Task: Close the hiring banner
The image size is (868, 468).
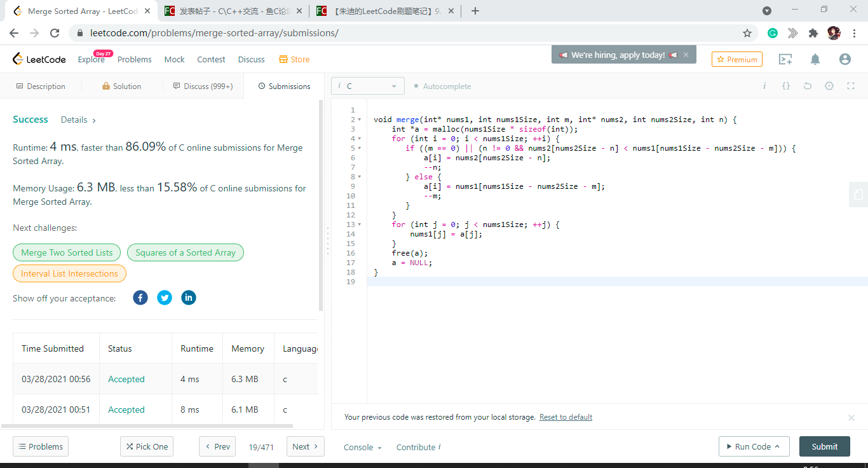Action: tap(686, 55)
